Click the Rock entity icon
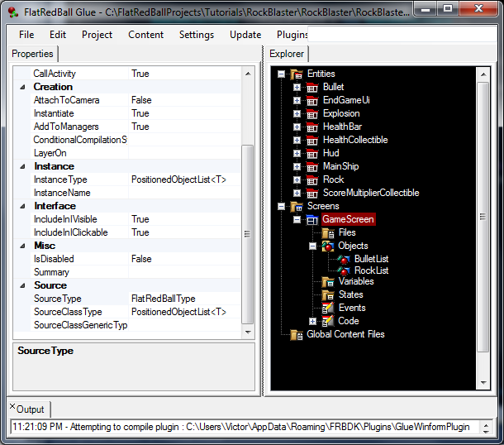 [x=312, y=179]
